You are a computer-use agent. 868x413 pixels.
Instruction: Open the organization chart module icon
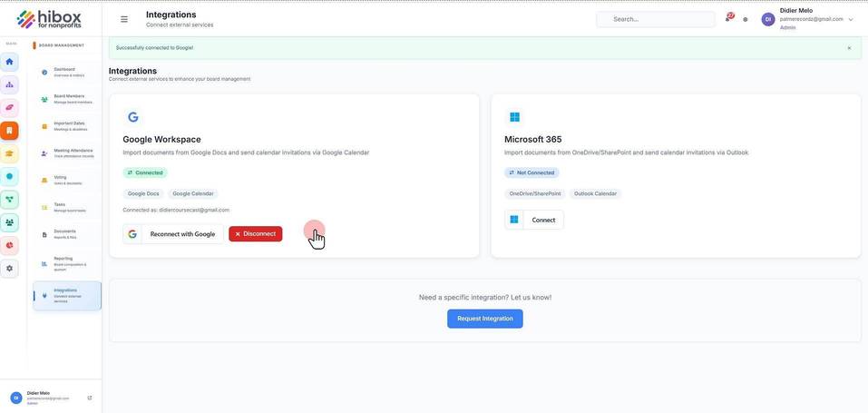click(9, 84)
